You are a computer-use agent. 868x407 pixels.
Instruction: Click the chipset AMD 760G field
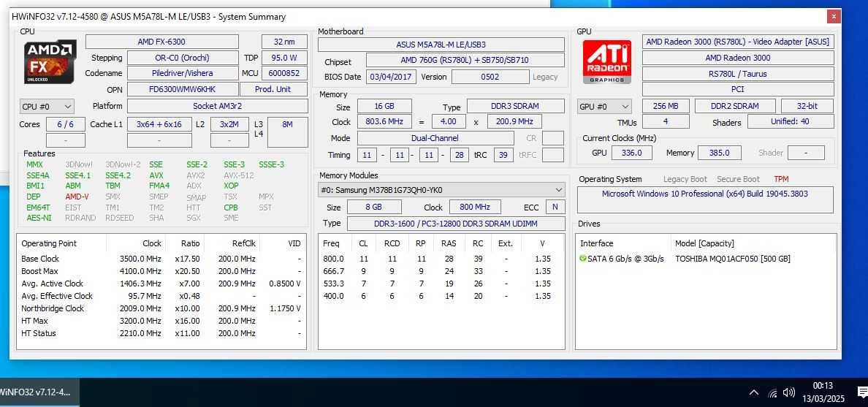click(x=465, y=60)
